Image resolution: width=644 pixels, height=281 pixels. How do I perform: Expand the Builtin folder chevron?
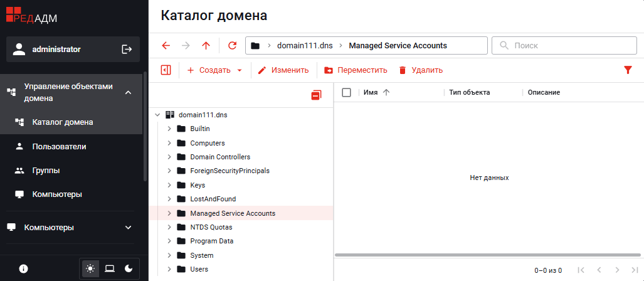[169, 129]
